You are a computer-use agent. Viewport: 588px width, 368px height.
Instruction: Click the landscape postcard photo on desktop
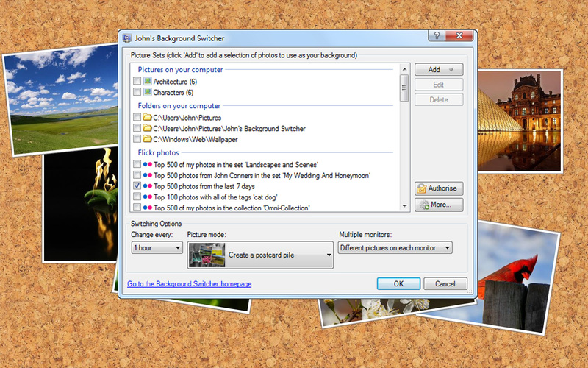pos(62,99)
